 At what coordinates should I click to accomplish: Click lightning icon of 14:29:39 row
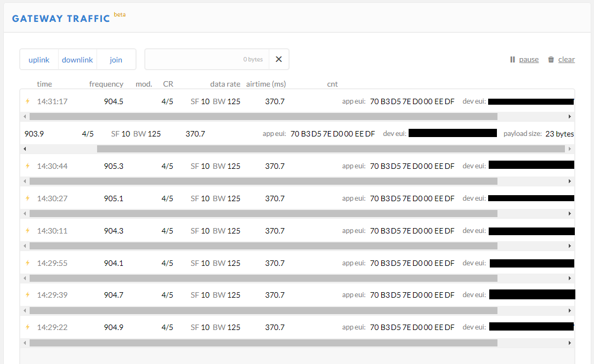click(x=27, y=295)
